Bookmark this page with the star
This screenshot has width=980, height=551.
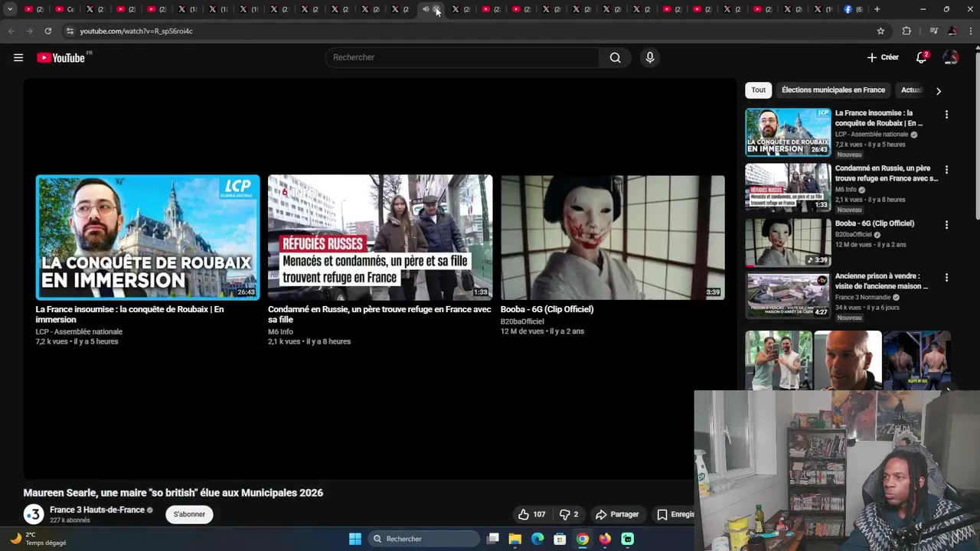880,31
